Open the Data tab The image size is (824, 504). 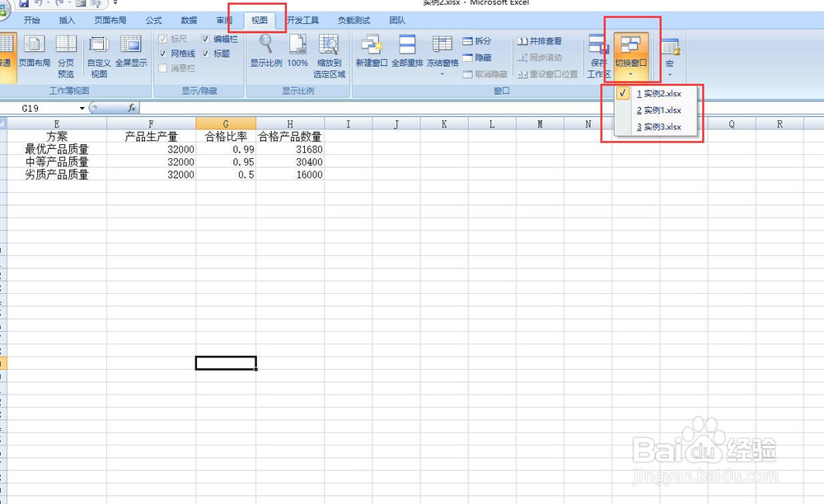[x=189, y=21]
